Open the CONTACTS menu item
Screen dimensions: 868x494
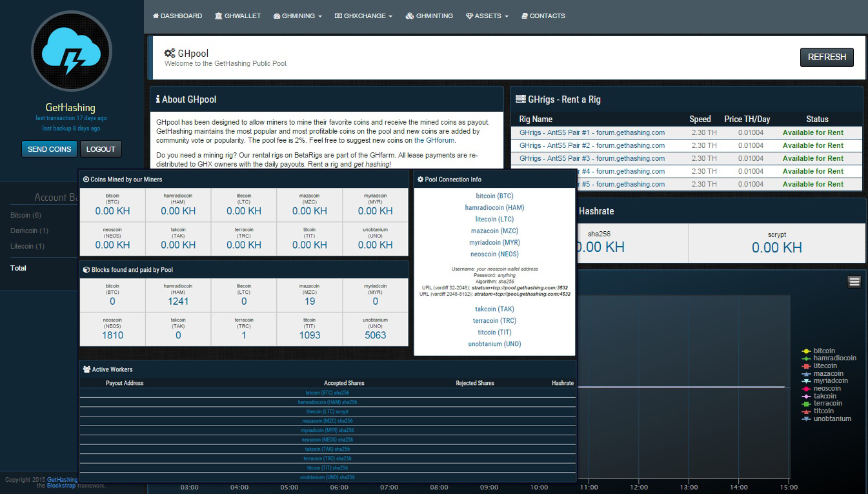(x=543, y=16)
